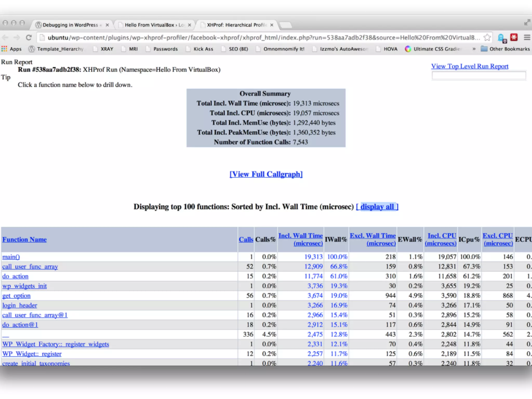Viewport: 532px width, 399px height.
Task: Open the get_option function details
Action: click(16, 296)
